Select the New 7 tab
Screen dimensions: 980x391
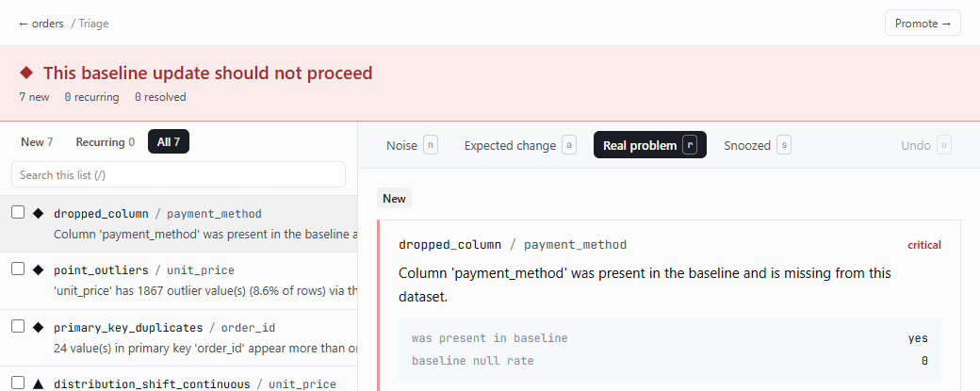tap(37, 141)
